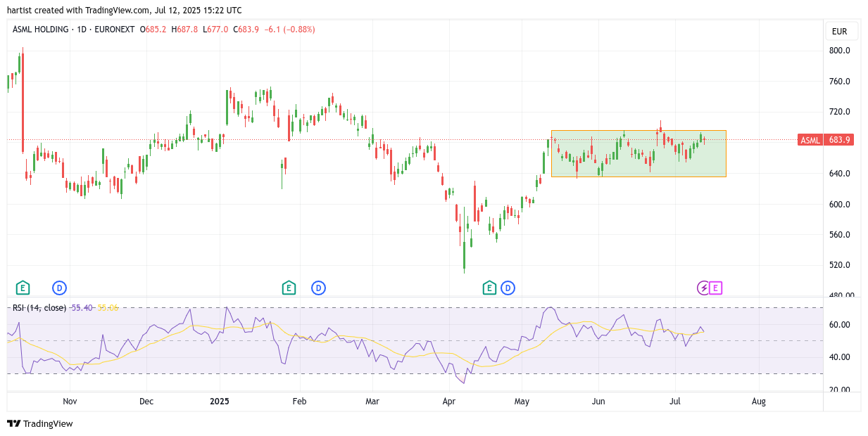
Task: Click the May label on time axis
Action: tap(522, 402)
